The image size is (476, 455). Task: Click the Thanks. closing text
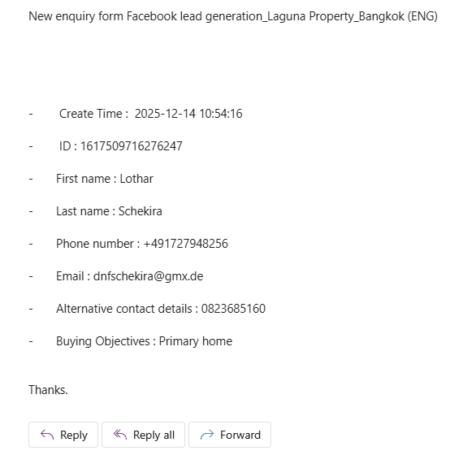coord(48,390)
